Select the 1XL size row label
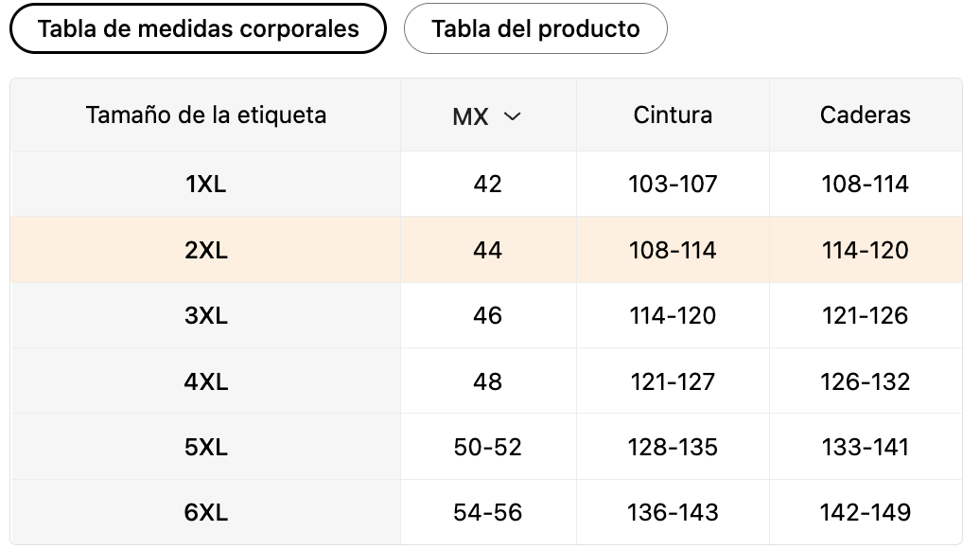 click(x=205, y=184)
